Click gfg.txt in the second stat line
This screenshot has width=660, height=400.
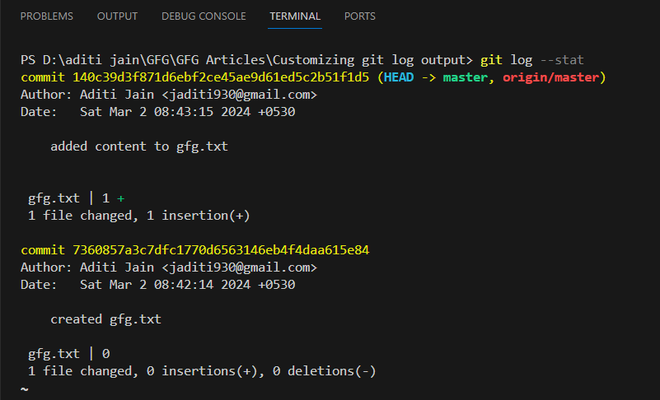pyautogui.click(x=54, y=354)
